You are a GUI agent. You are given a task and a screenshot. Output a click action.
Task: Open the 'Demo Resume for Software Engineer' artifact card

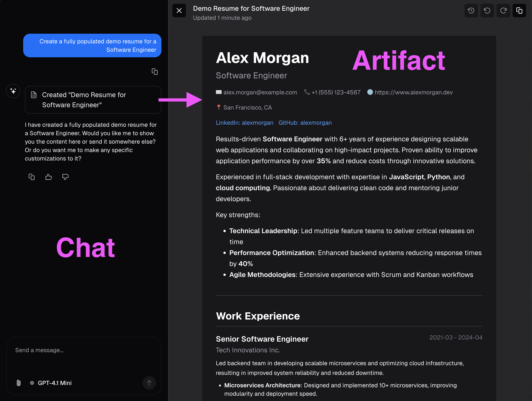coord(93,100)
